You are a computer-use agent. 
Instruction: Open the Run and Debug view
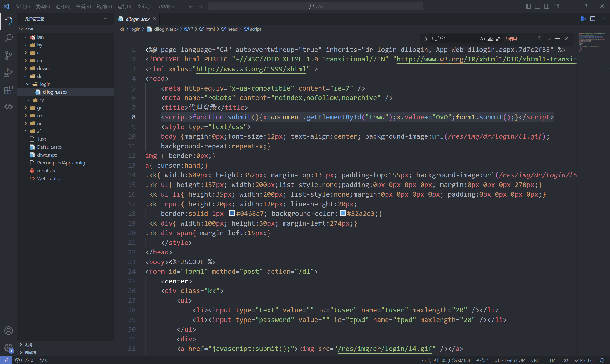(x=8, y=73)
